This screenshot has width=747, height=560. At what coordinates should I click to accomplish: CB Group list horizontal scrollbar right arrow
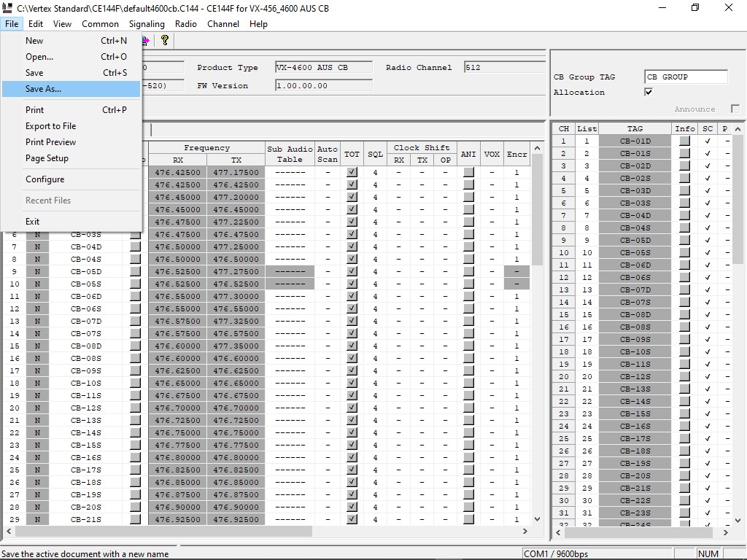[725, 533]
